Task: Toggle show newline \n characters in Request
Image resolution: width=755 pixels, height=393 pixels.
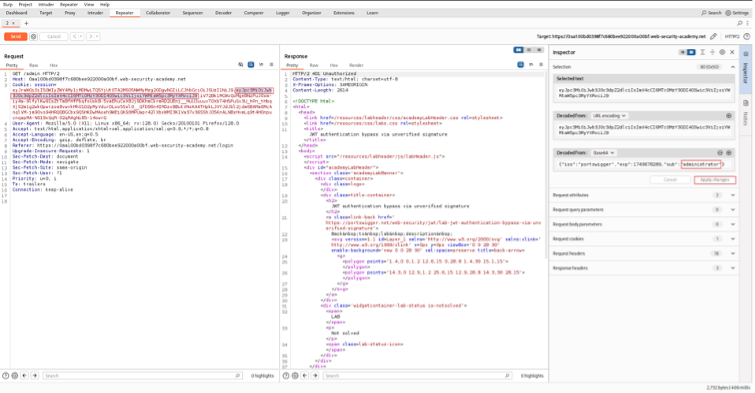Action: [261, 65]
